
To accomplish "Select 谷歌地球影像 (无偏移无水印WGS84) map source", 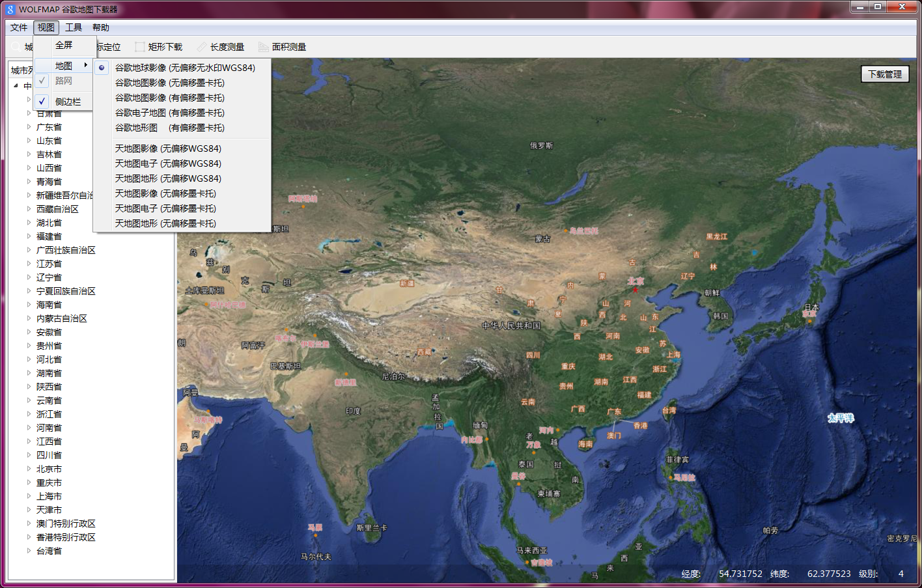I will coord(184,67).
